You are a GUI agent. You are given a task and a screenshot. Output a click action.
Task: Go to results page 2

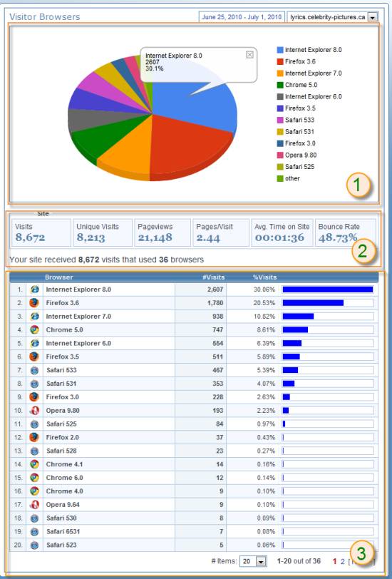(343, 561)
